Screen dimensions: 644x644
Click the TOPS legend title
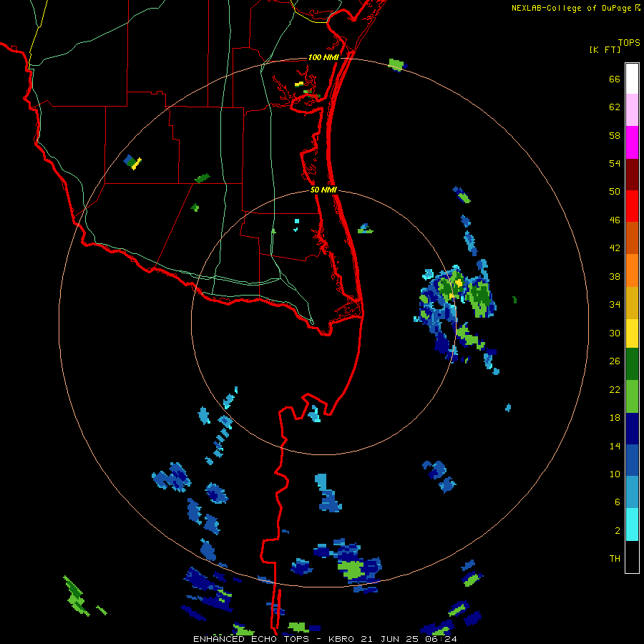[x=629, y=43]
